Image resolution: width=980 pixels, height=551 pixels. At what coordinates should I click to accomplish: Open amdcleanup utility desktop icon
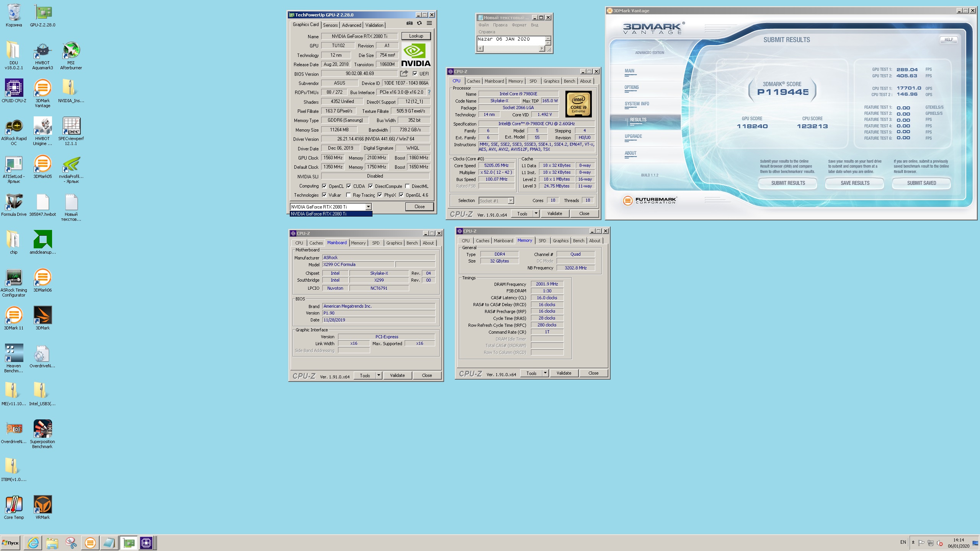42,243
